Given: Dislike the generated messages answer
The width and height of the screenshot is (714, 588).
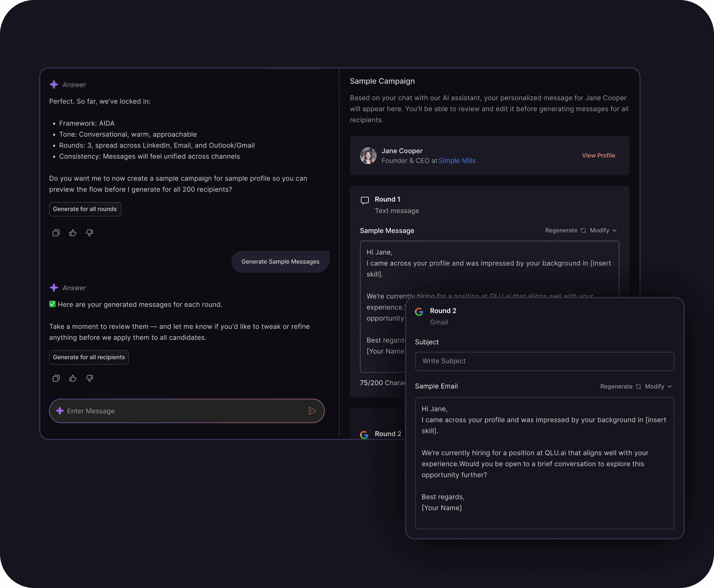Looking at the screenshot, I should (90, 378).
